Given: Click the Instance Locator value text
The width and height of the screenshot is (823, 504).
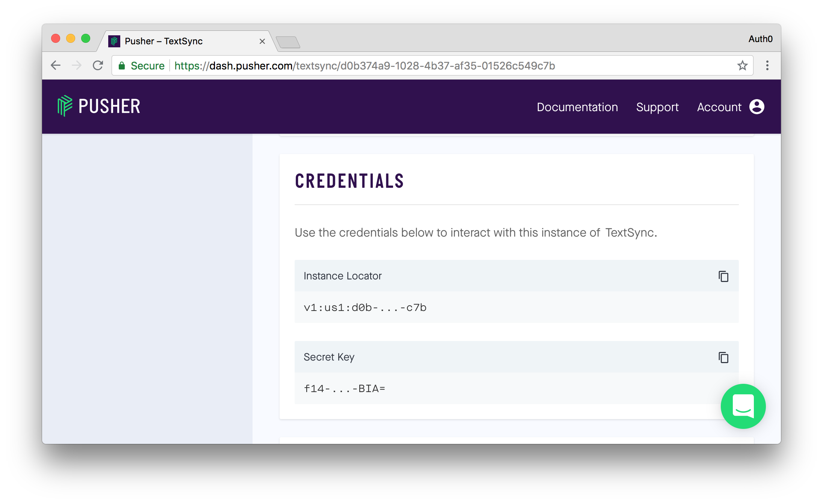Looking at the screenshot, I should tap(365, 308).
